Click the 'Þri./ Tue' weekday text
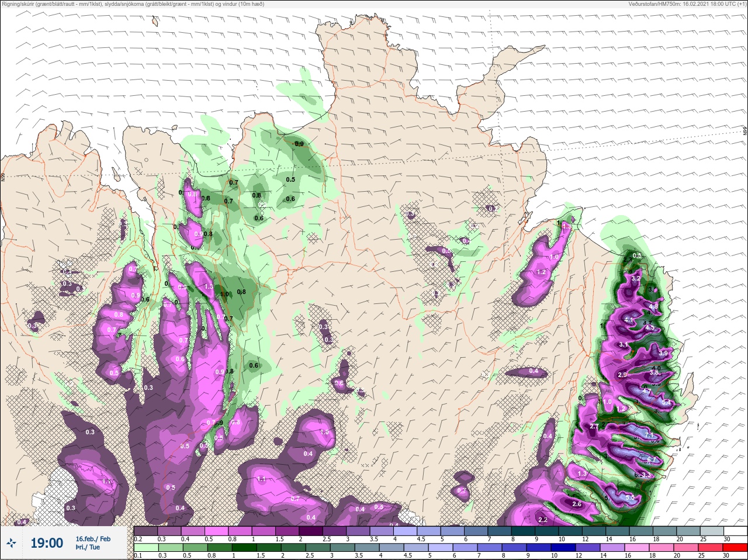748x560 pixels. pyautogui.click(x=88, y=547)
